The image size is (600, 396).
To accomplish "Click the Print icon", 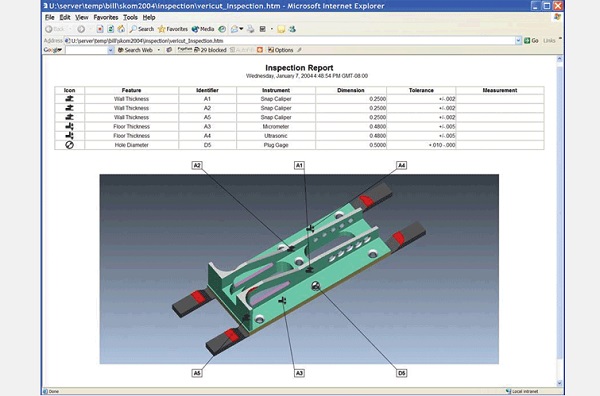I will point(250,29).
